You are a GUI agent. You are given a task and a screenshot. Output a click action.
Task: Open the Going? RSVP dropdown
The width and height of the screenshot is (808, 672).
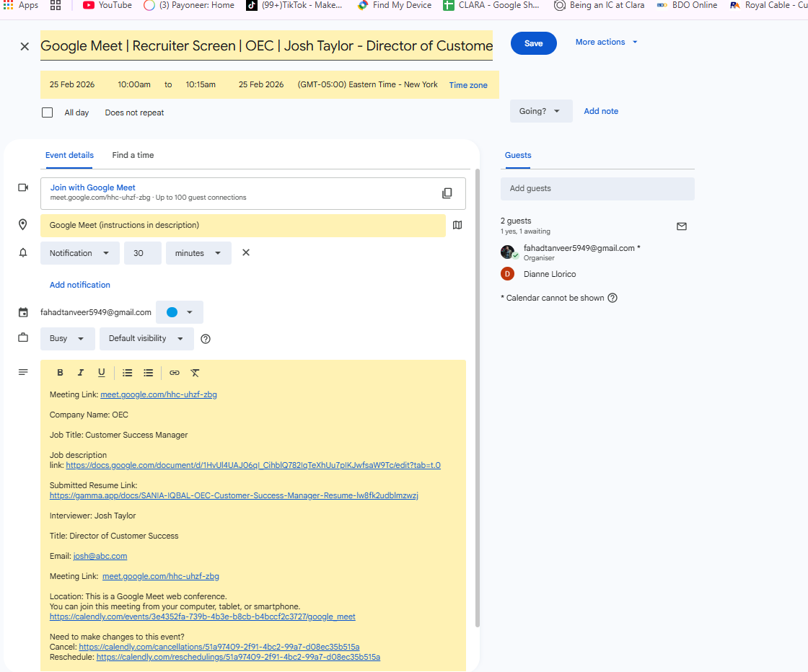pos(541,111)
